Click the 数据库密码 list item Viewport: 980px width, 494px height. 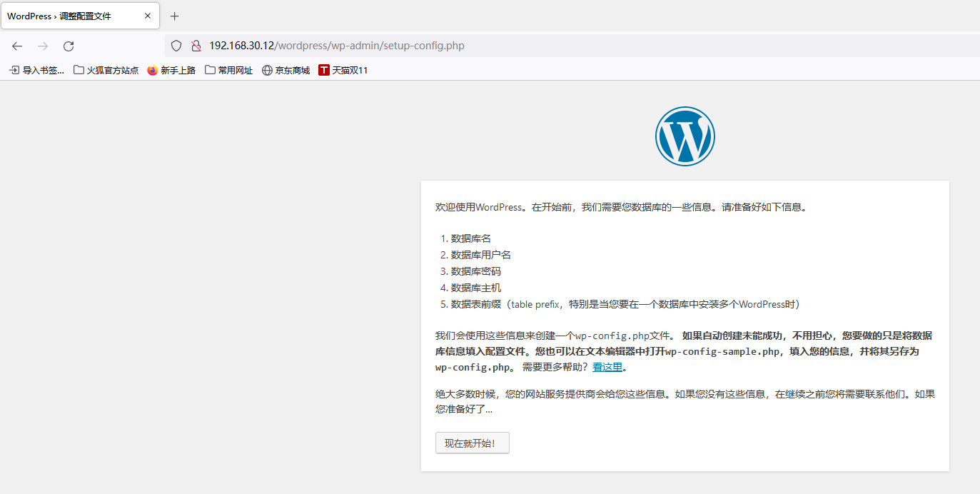476,271
